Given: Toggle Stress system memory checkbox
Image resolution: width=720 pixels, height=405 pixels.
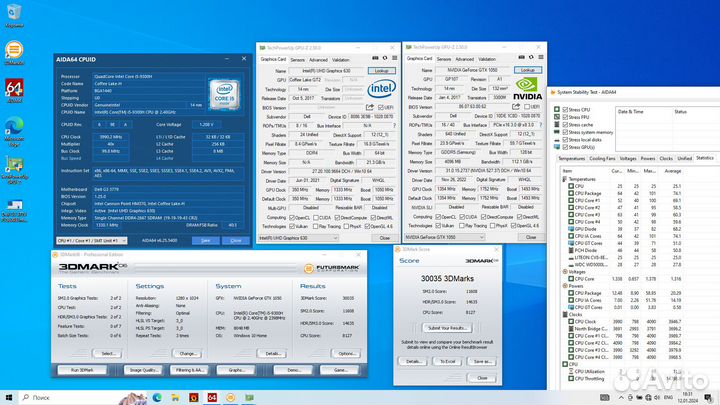Looking at the screenshot, I should (x=565, y=132).
